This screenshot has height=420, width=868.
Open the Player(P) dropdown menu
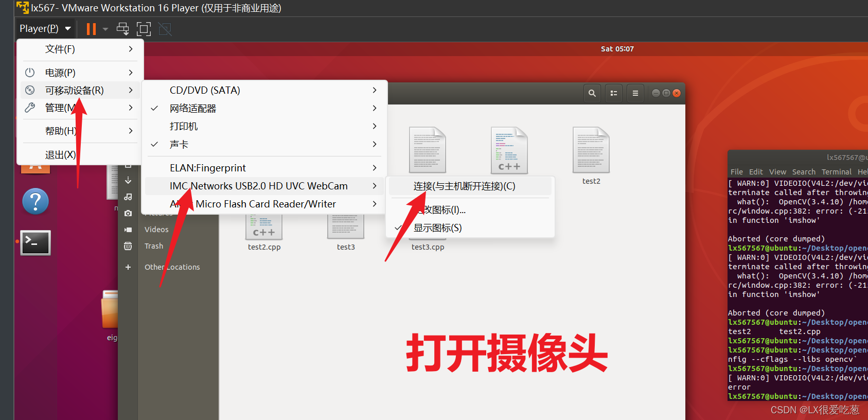point(45,29)
